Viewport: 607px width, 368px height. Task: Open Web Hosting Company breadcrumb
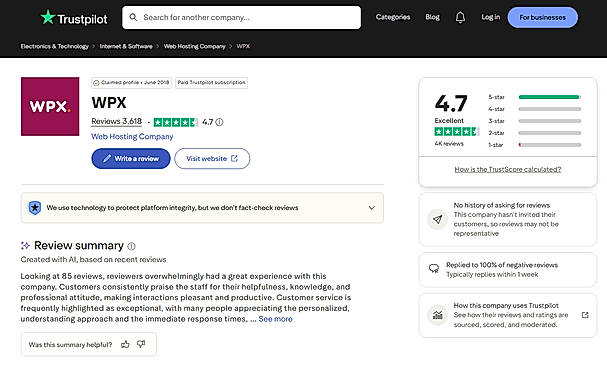[194, 46]
